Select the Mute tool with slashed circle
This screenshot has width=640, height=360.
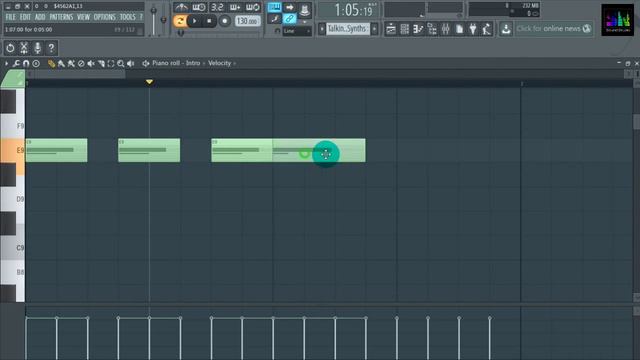point(81,63)
